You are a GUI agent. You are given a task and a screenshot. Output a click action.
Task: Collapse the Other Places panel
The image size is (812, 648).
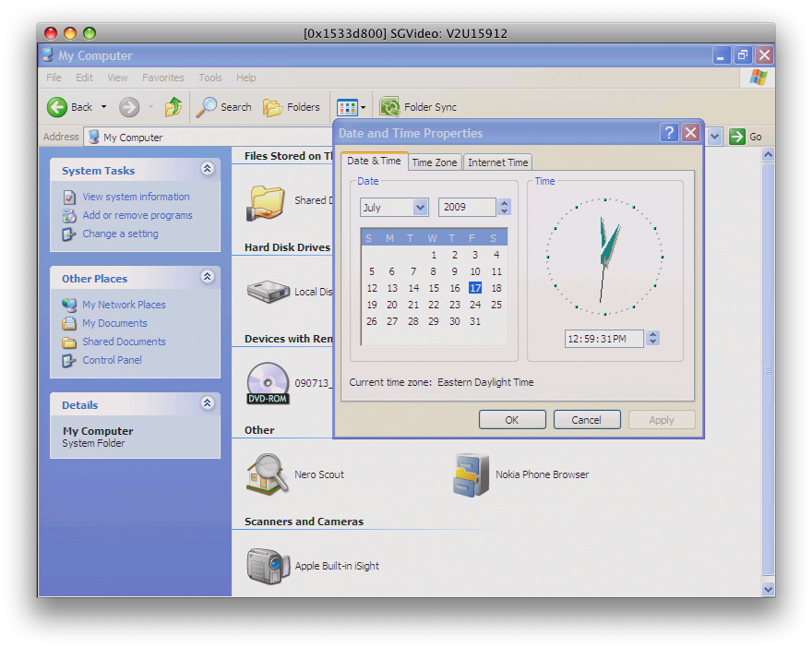207,277
